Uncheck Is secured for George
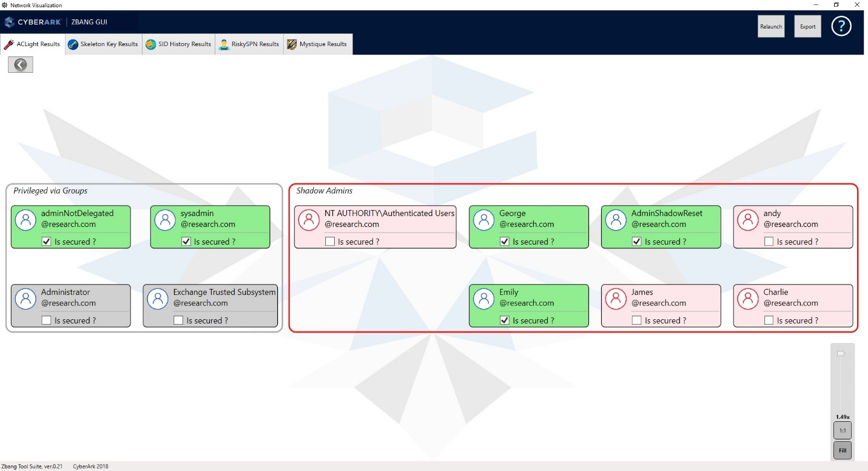868x471 pixels. 504,242
